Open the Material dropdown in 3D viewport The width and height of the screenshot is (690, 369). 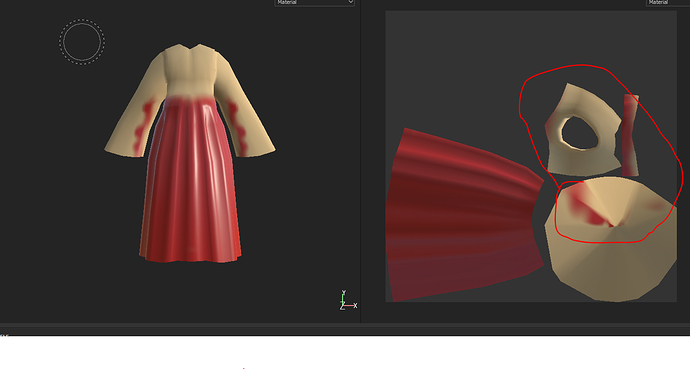coord(314,3)
